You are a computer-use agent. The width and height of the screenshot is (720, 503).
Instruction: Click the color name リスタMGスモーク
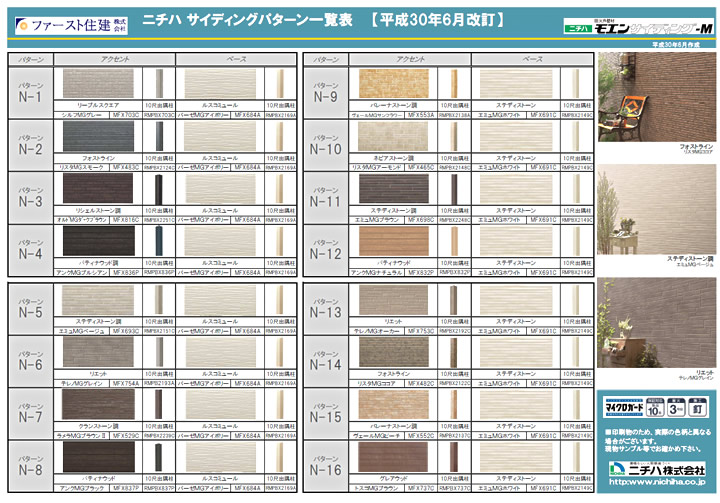[81, 167]
